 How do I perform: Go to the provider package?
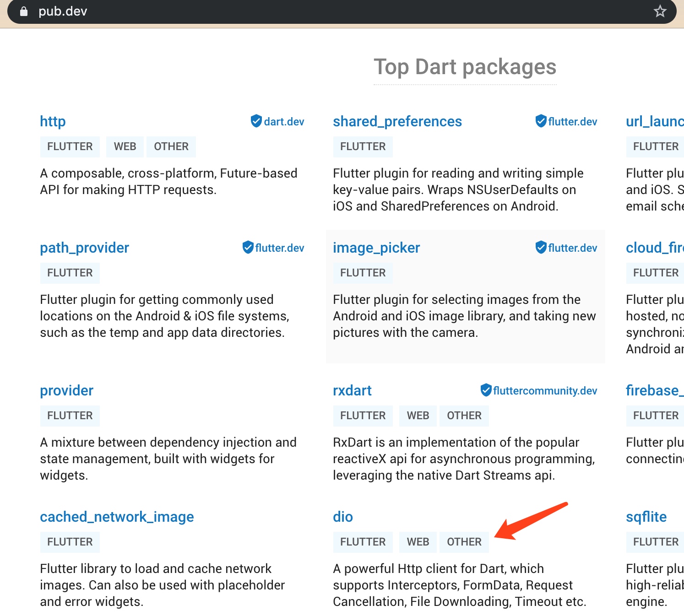point(66,390)
